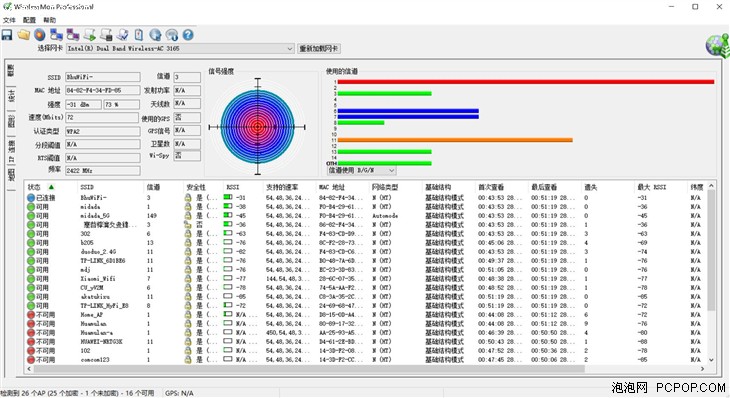Click the clipboard document toolbar icon
Image resolution: width=730 pixels, height=398 pixels.
coord(139,35)
